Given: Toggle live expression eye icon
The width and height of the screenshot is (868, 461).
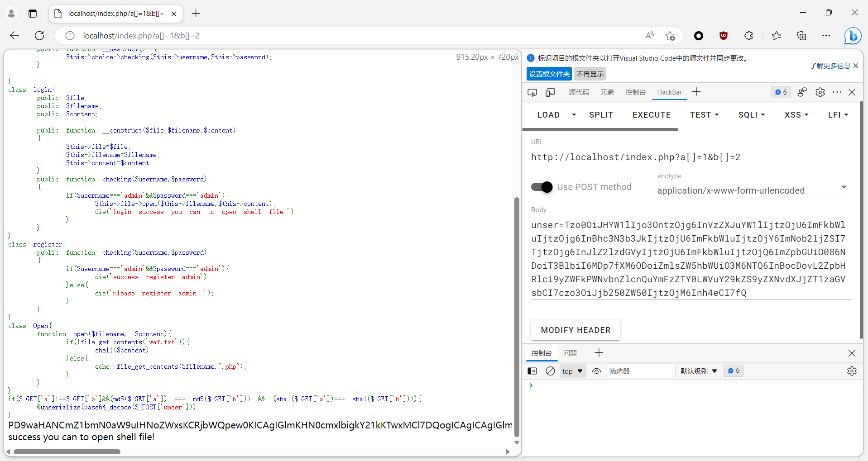Looking at the screenshot, I should 596,371.
